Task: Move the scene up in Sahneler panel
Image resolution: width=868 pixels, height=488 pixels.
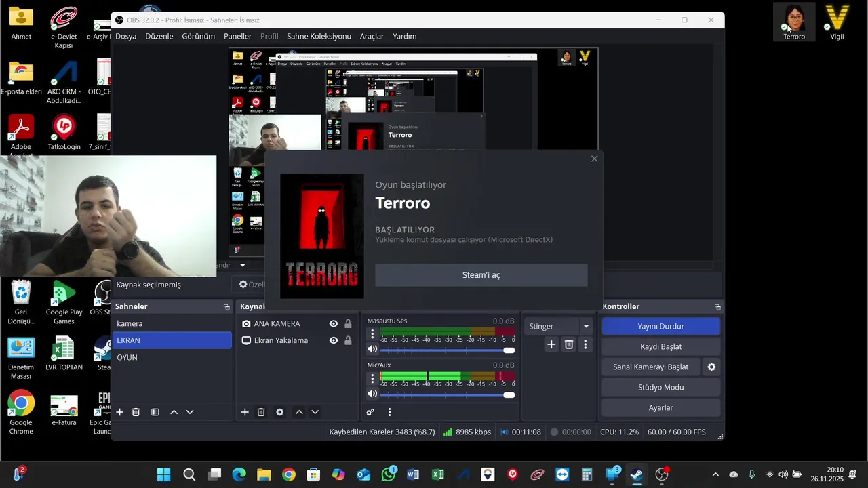Action: [174, 412]
